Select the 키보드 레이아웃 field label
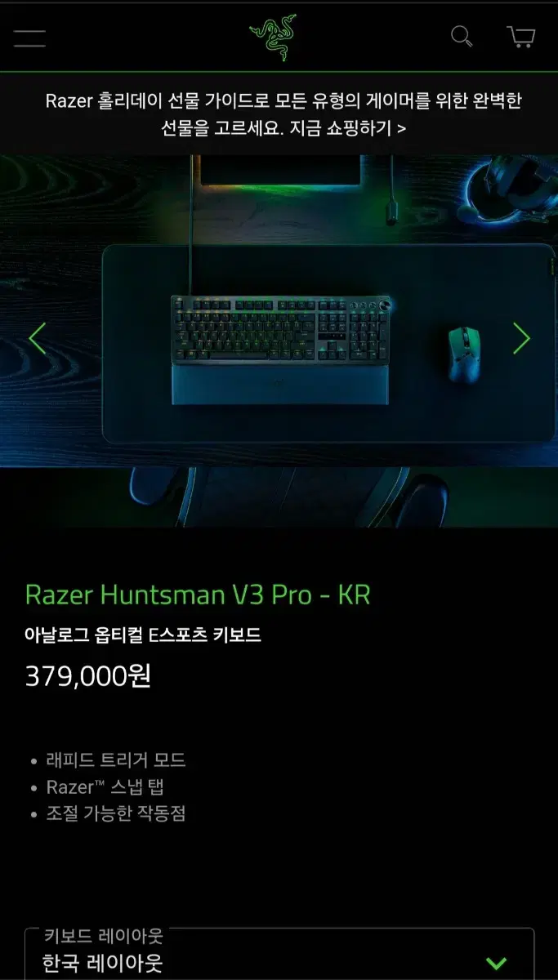Screen dimensions: 558x980 coord(103,936)
